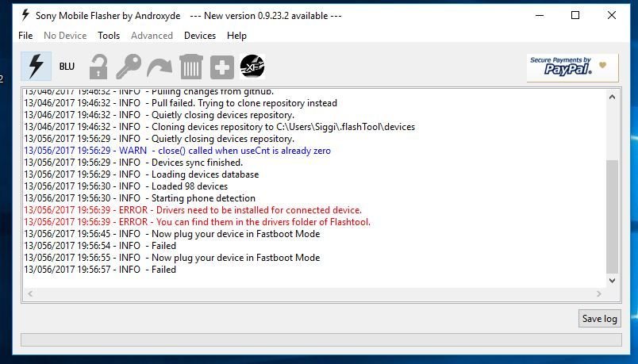Click the 'Cloning devices repository to C:\Users' line
Screen dimensions: 638x364
tap(219, 127)
